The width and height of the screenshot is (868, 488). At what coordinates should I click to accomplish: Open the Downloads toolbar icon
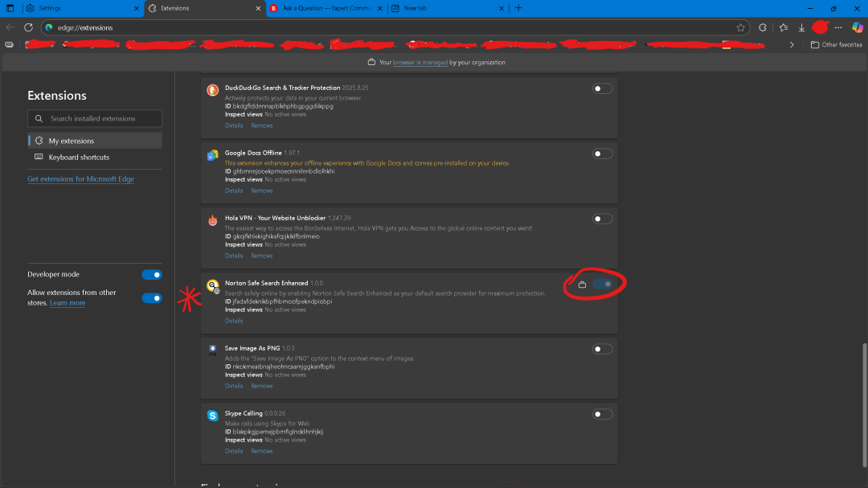pos(801,27)
